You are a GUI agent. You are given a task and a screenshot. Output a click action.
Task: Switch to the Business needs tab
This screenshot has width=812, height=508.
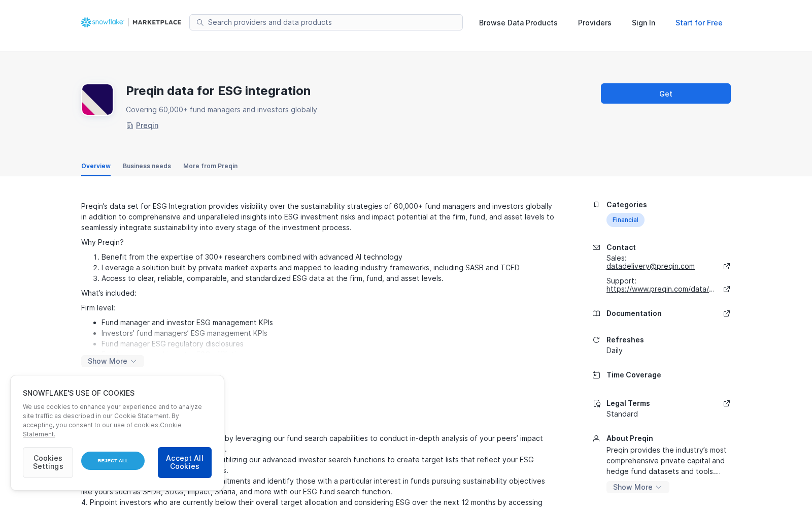147,166
